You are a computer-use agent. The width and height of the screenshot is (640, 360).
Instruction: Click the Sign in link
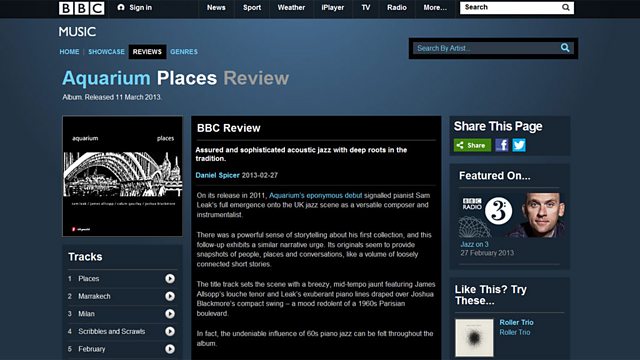coord(135,7)
